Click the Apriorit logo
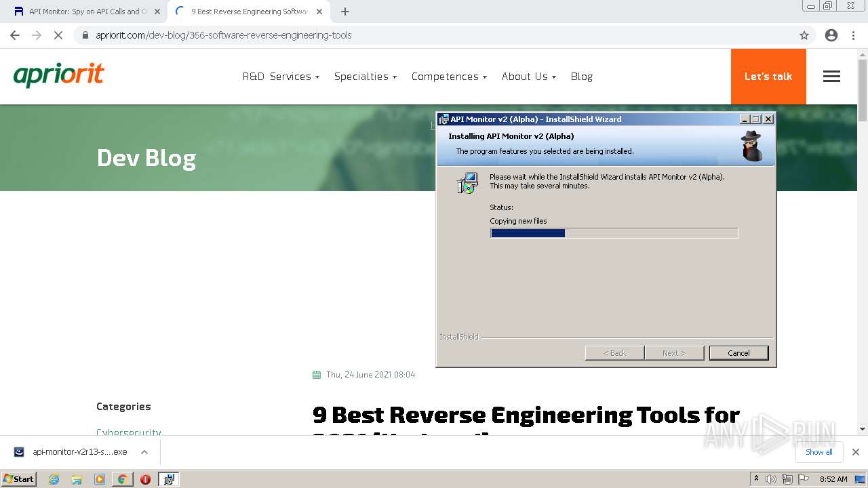868x488 pixels. click(x=59, y=75)
